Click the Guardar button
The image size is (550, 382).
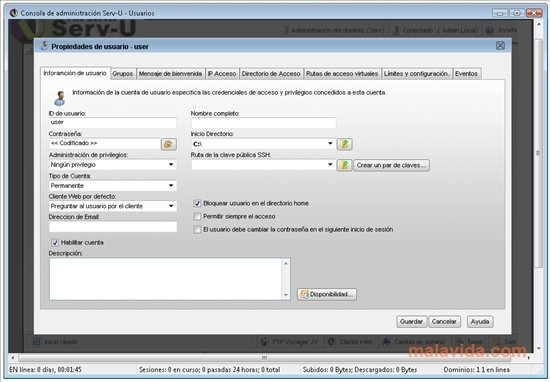(x=411, y=322)
